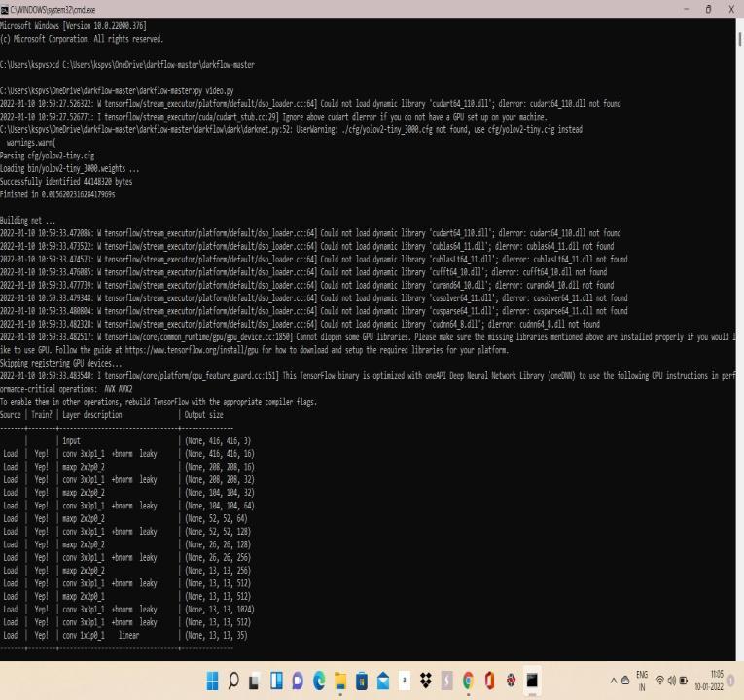Click 'Parsing cfg/yolov2-tiny.cfg' line
This screenshot has width=744, height=700.
coord(47,156)
